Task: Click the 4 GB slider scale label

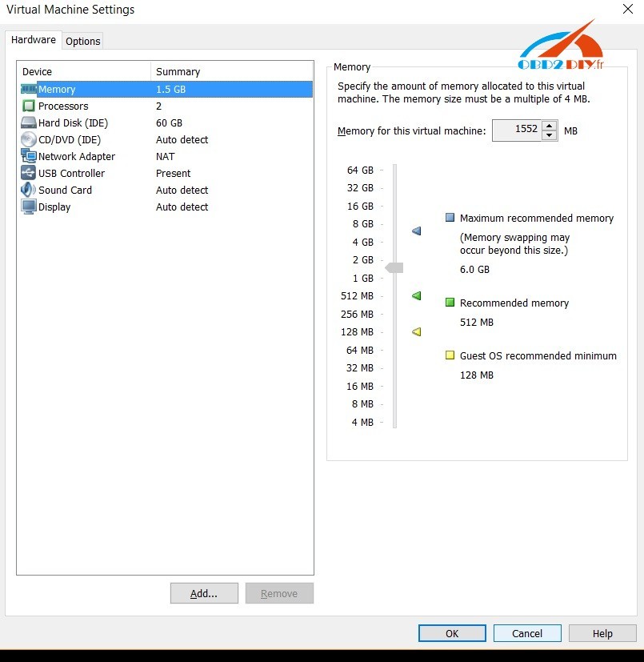Action: coord(363,243)
